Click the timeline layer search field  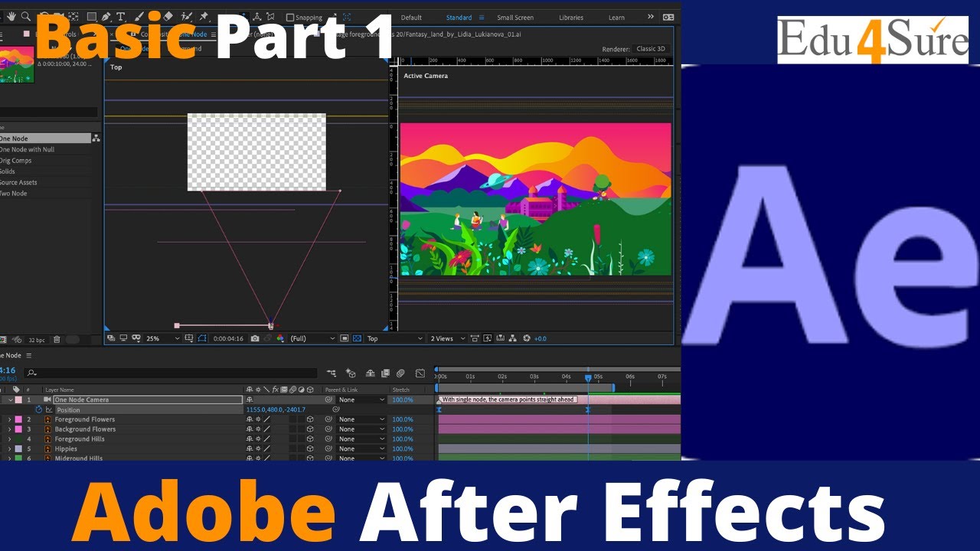[x=170, y=373]
